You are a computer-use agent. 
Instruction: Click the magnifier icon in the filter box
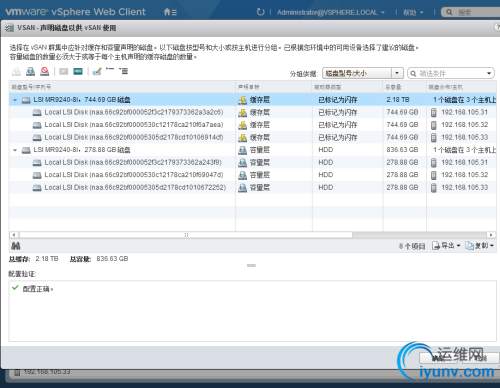[413, 73]
